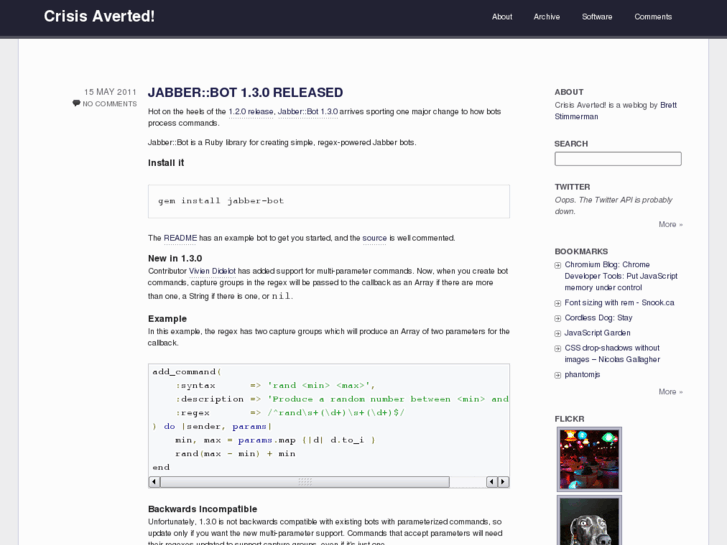
Task: Click the plus icon beside JavaScript Garden
Action: tap(558, 333)
